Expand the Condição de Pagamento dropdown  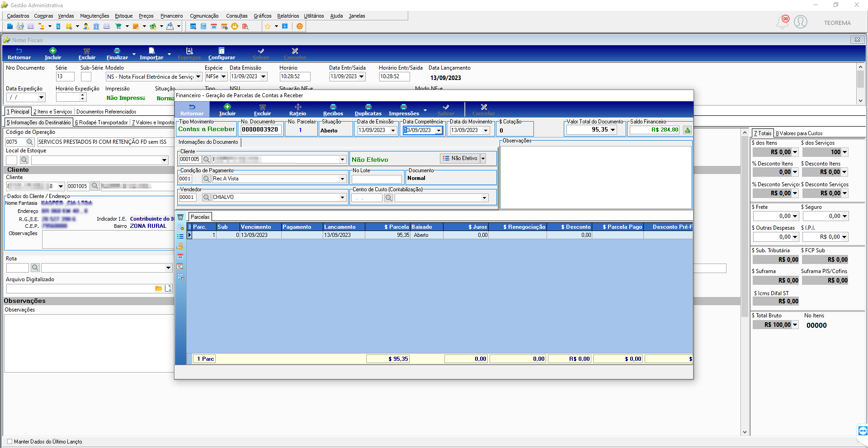[342, 179]
